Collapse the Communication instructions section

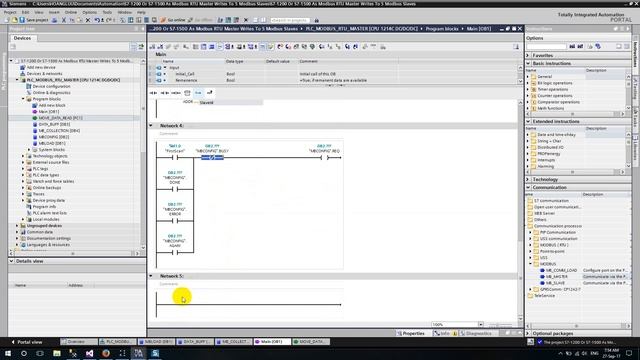pos(528,188)
